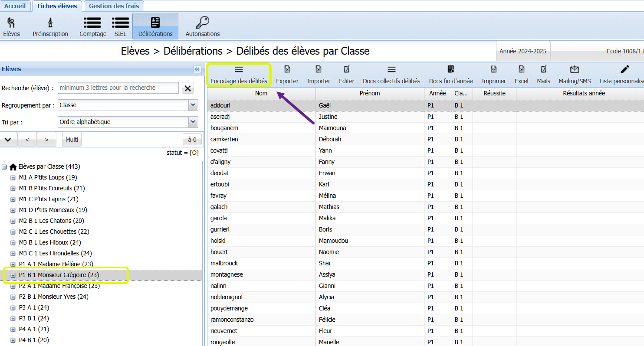
Task: Open the Elèves ribbon icon
Action: [11, 26]
